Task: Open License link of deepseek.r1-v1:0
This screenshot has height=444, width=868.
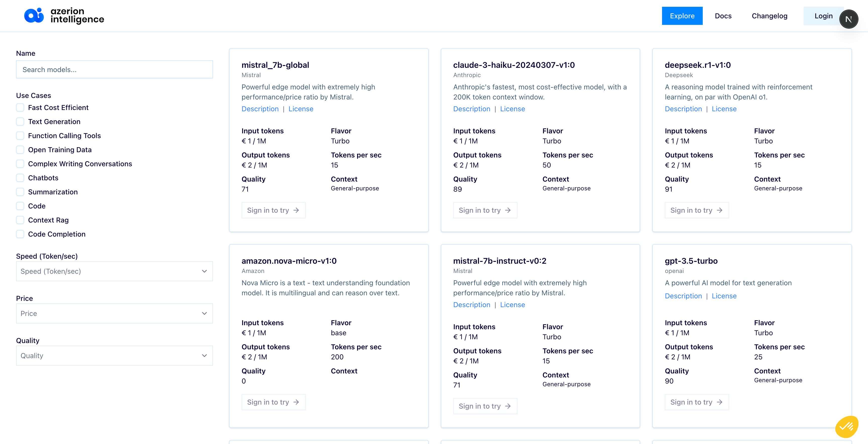Action: coord(724,109)
